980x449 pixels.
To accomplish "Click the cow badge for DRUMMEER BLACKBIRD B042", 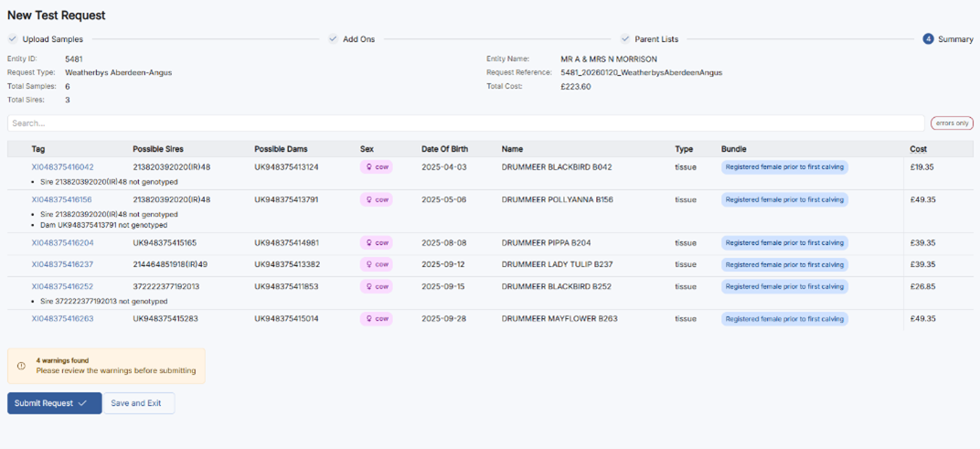I will [377, 167].
